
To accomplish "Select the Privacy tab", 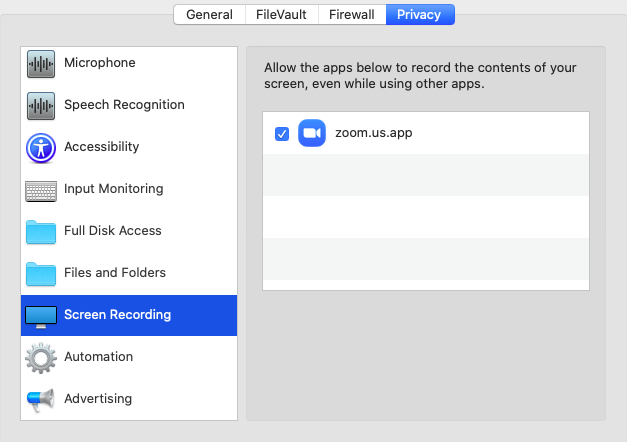I will [420, 14].
